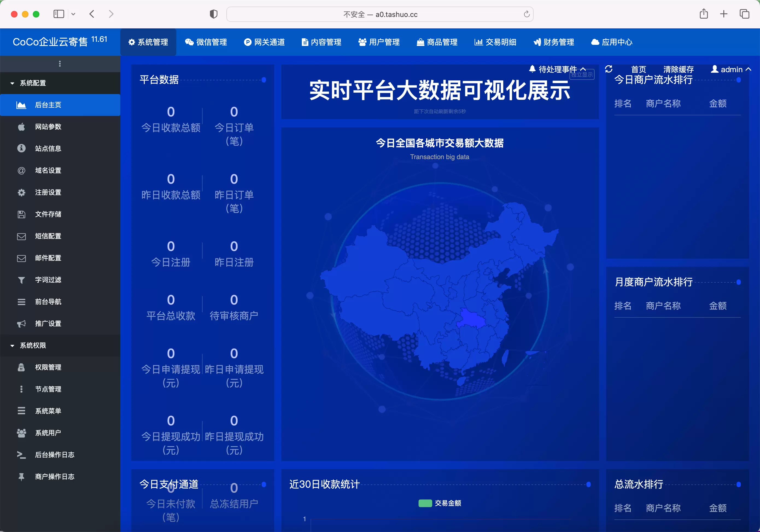Click the 商户操作日志 pin icon
The height and width of the screenshot is (532, 760).
(x=21, y=477)
